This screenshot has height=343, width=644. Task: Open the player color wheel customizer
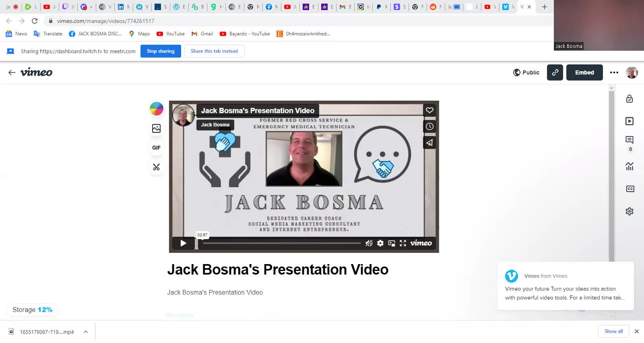157,109
